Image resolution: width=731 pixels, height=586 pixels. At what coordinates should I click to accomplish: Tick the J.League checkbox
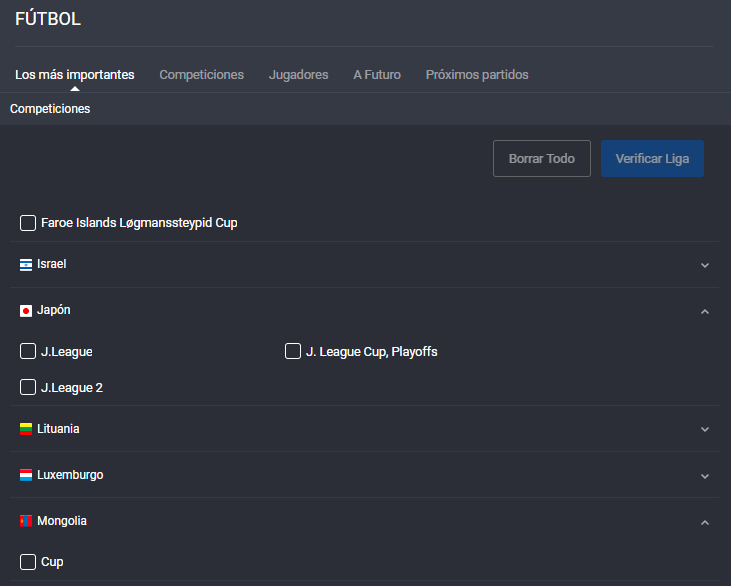[x=28, y=351]
